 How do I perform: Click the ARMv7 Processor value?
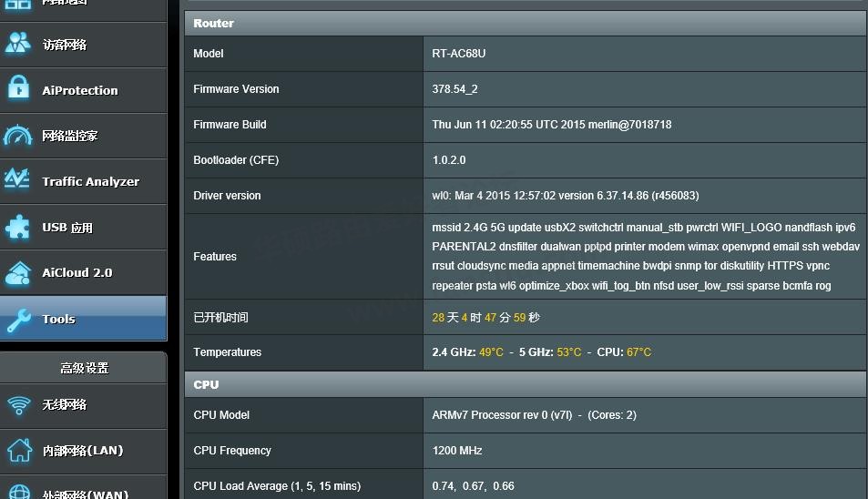tap(534, 415)
